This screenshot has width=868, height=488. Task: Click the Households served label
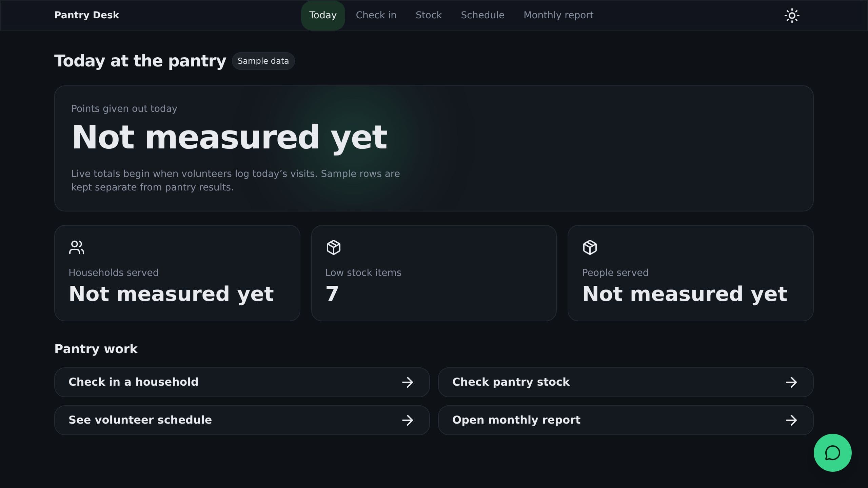114,272
